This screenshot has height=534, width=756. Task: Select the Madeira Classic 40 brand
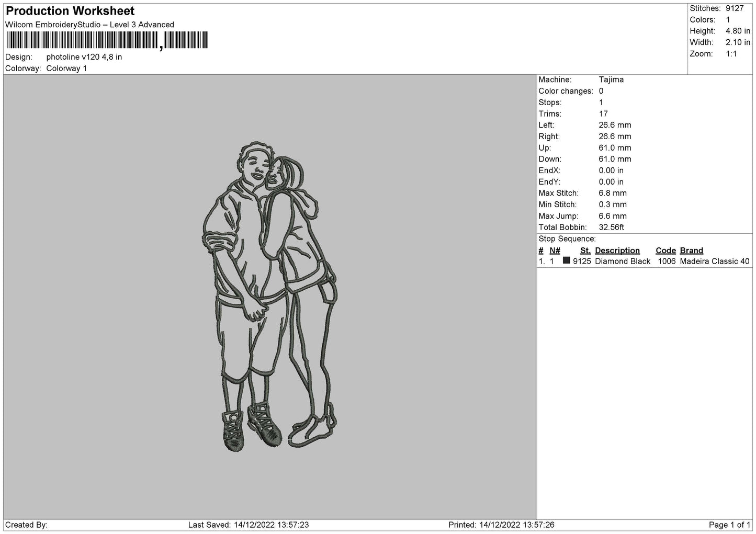715,262
